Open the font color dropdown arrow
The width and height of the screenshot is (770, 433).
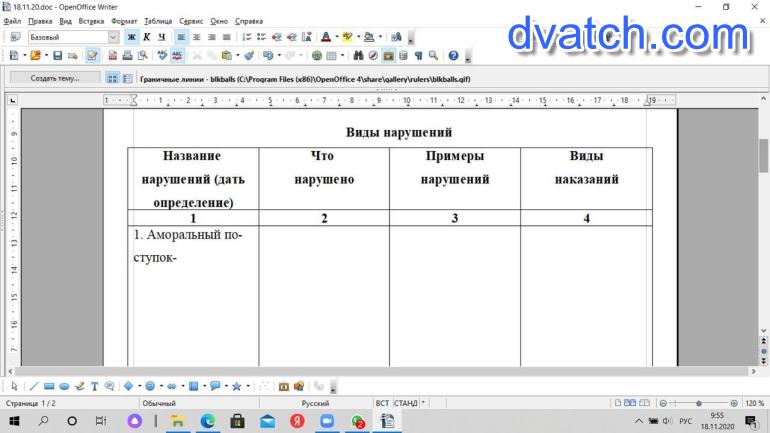[x=337, y=37]
